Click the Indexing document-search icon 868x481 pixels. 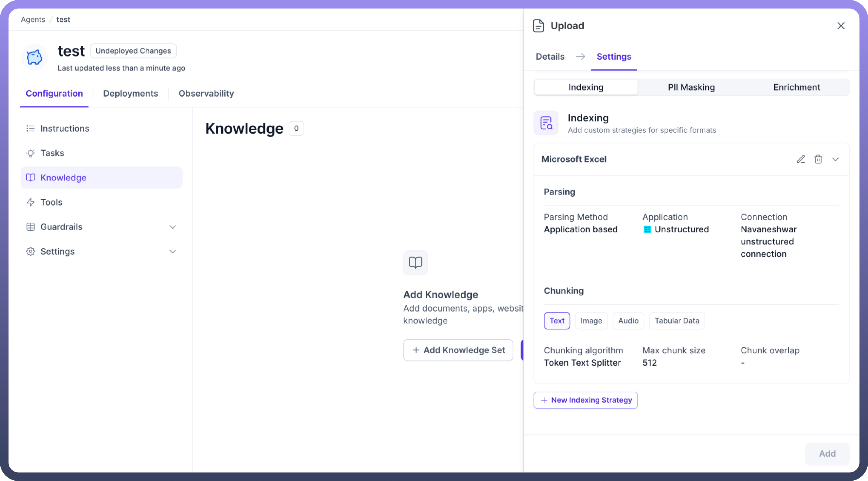(x=546, y=123)
